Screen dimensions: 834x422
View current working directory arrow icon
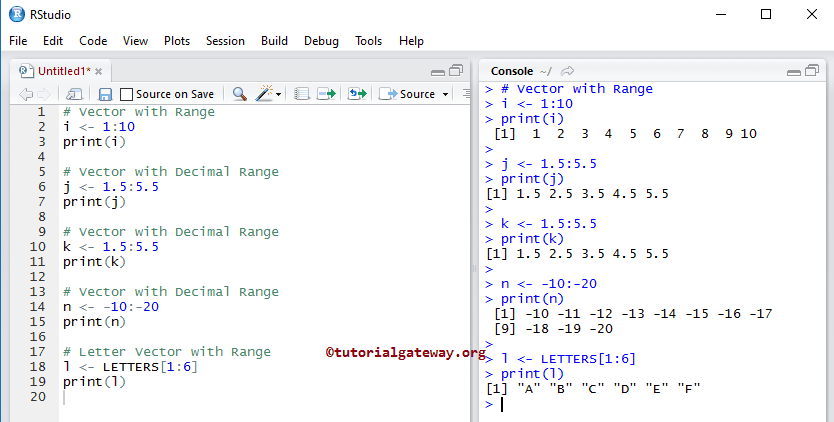point(568,71)
